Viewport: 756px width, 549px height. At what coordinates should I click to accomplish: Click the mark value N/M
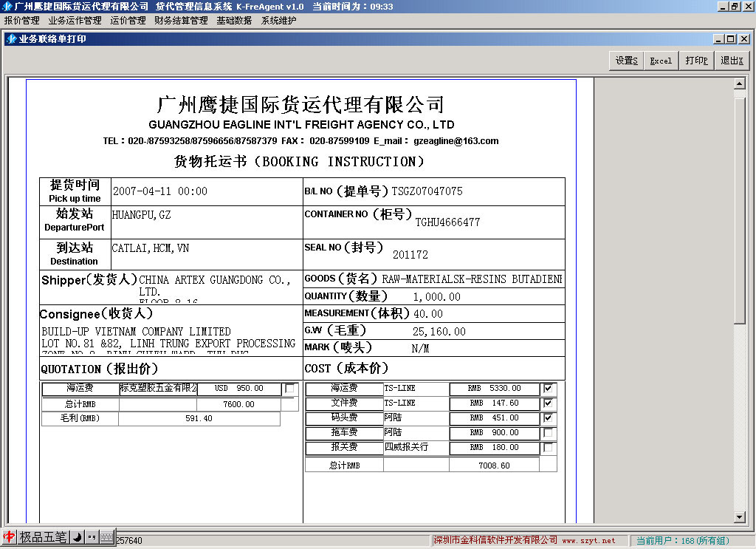click(420, 348)
